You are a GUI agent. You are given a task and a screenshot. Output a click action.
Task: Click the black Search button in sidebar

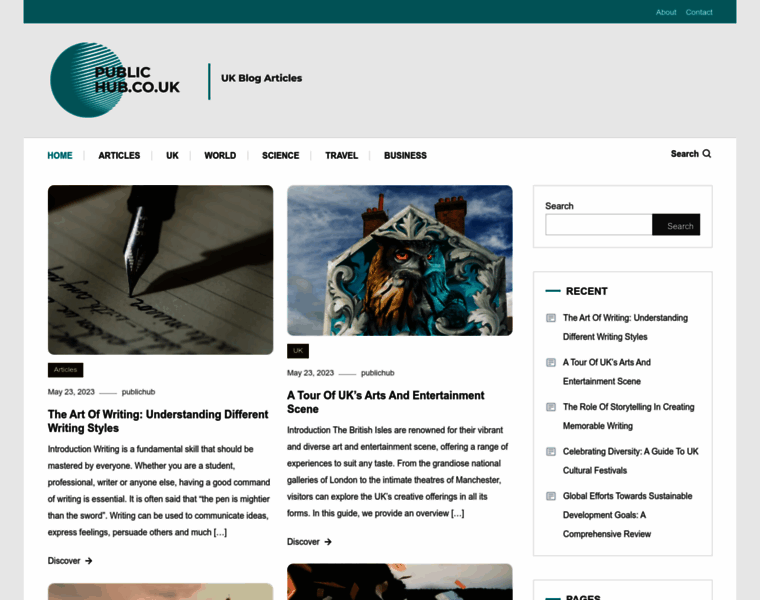(x=676, y=225)
